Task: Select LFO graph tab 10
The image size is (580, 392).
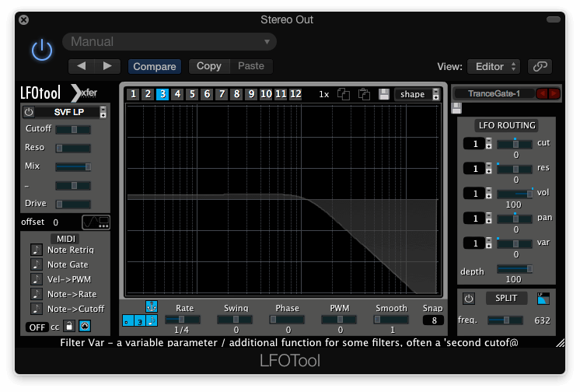Action: (266, 94)
